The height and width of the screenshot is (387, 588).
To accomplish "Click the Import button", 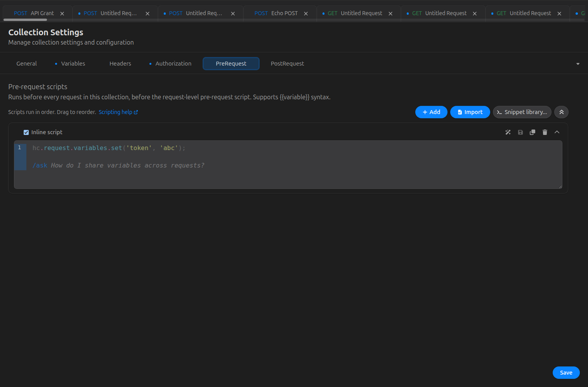I will (x=470, y=112).
